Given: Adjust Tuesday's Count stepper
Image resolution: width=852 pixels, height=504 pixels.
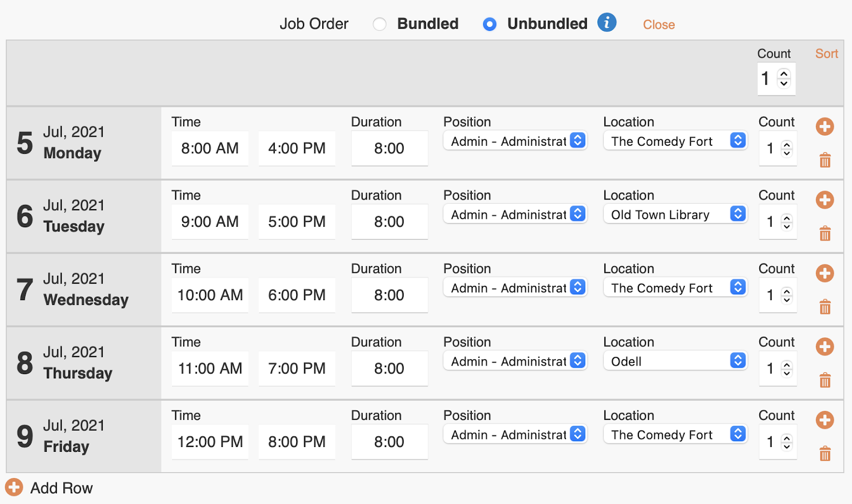Looking at the screenshot, I should (787, 222).
